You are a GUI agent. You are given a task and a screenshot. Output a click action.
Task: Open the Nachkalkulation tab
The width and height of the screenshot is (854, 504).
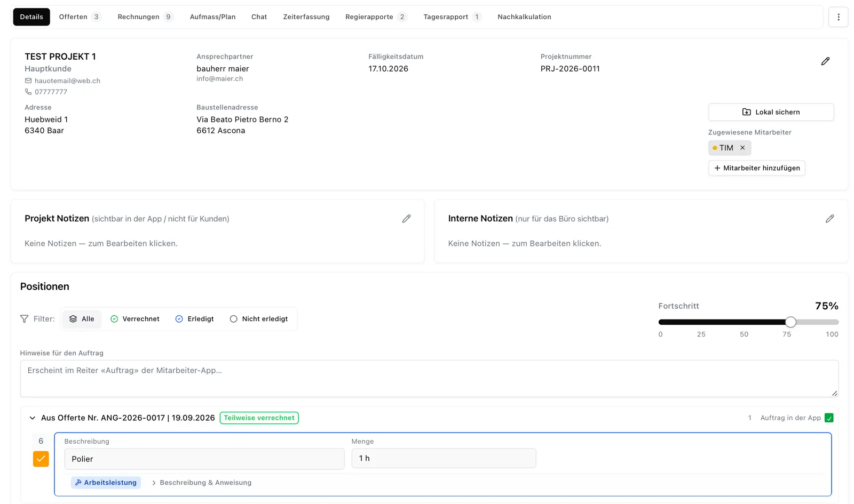click(x=524, y=17)
